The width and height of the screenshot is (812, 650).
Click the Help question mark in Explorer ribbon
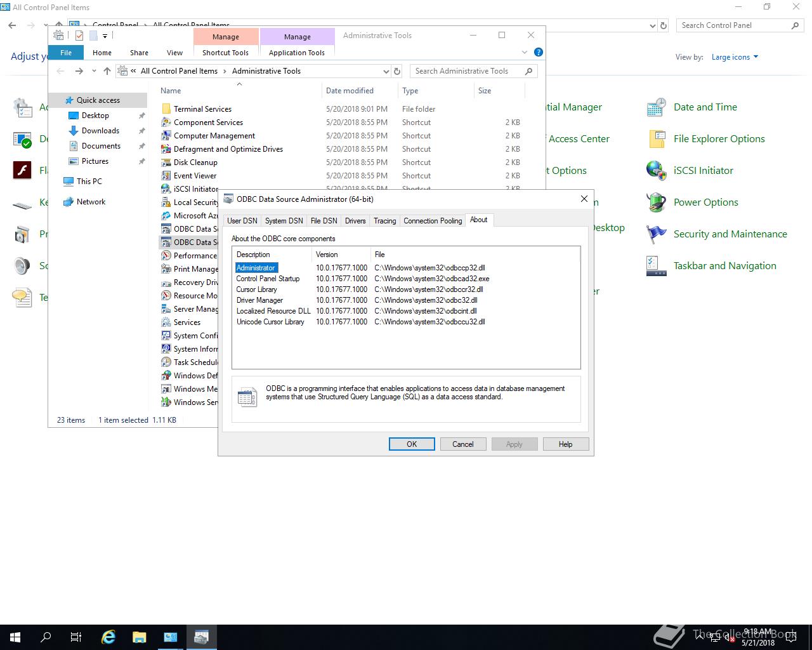(538, 52)
